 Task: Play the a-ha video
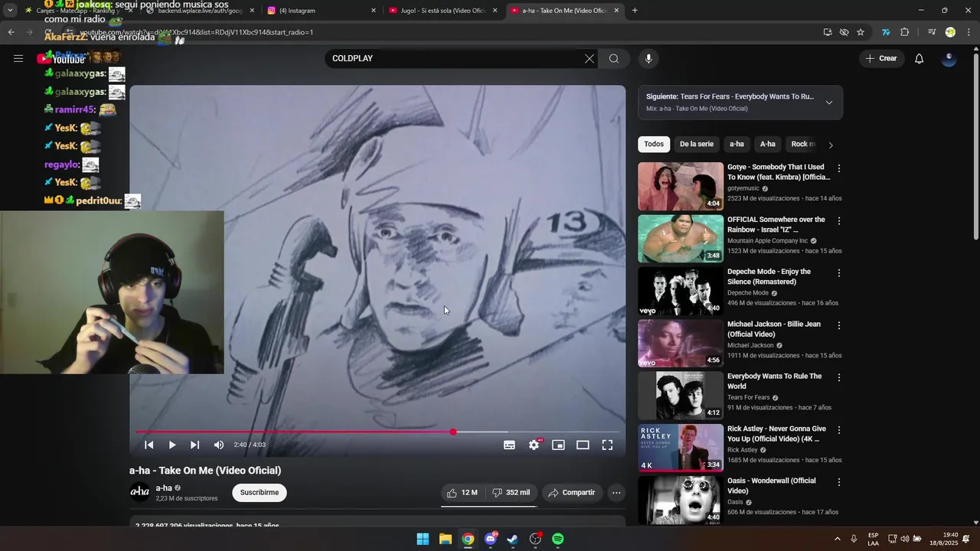click(x=172, y=445)
